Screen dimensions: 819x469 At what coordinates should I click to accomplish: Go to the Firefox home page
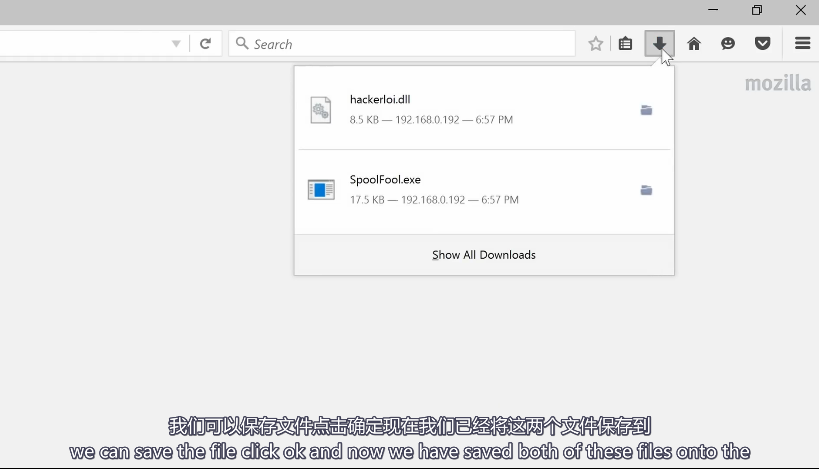click(694, 44)
